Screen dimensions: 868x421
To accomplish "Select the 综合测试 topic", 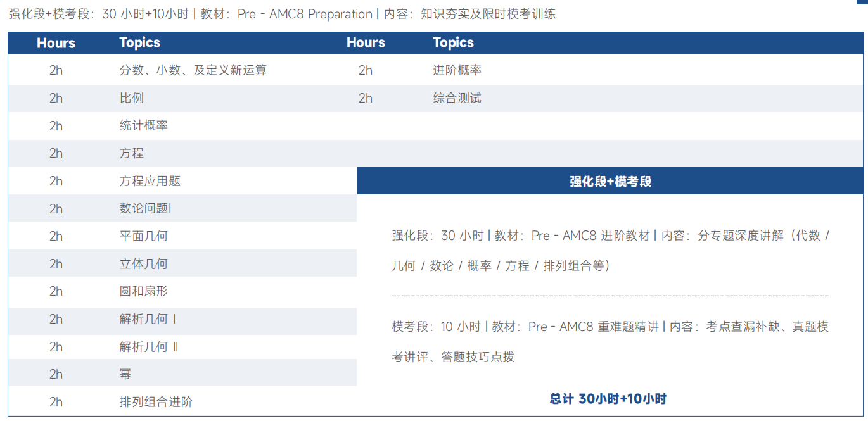I will [x=457, y=98].
